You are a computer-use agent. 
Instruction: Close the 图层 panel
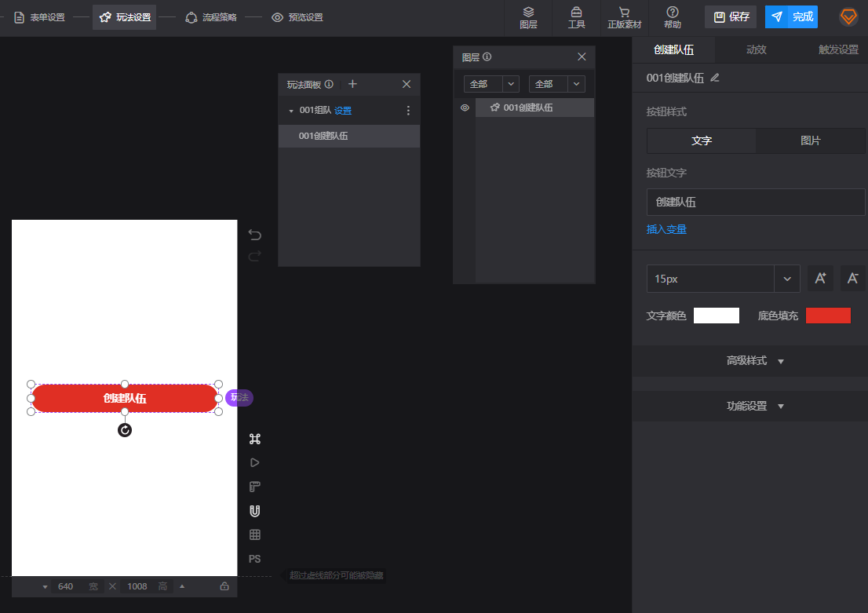pos(582,57)
